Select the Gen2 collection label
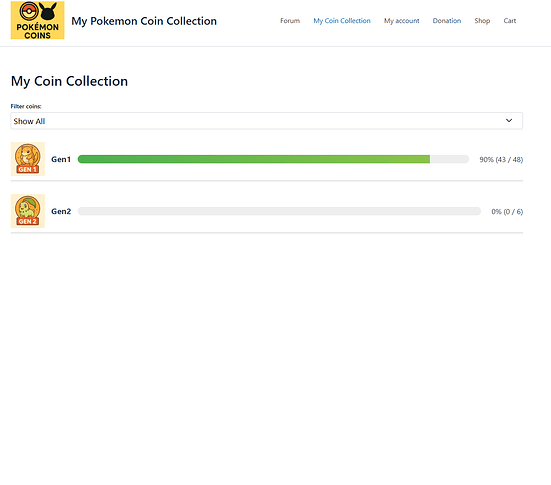This screenshot has height=485, width=551. coord(61,211)
